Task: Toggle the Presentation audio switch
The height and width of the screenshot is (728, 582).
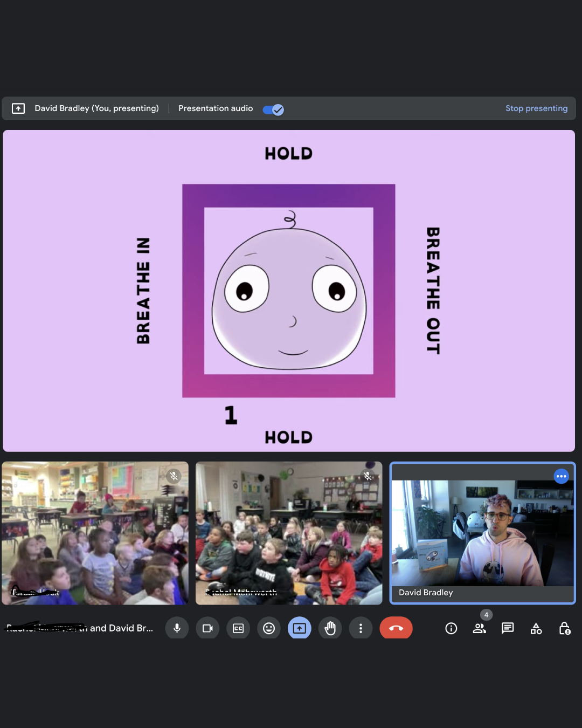Action: tap(273, 109)
